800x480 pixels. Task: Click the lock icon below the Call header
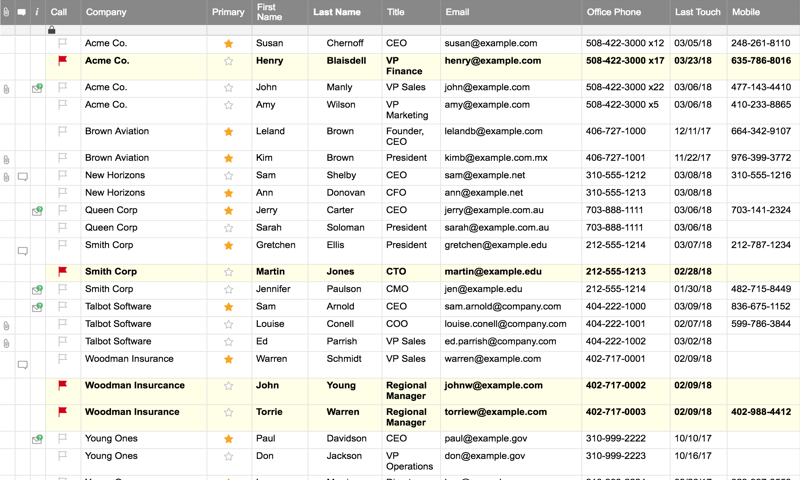[x=52, y=30]
